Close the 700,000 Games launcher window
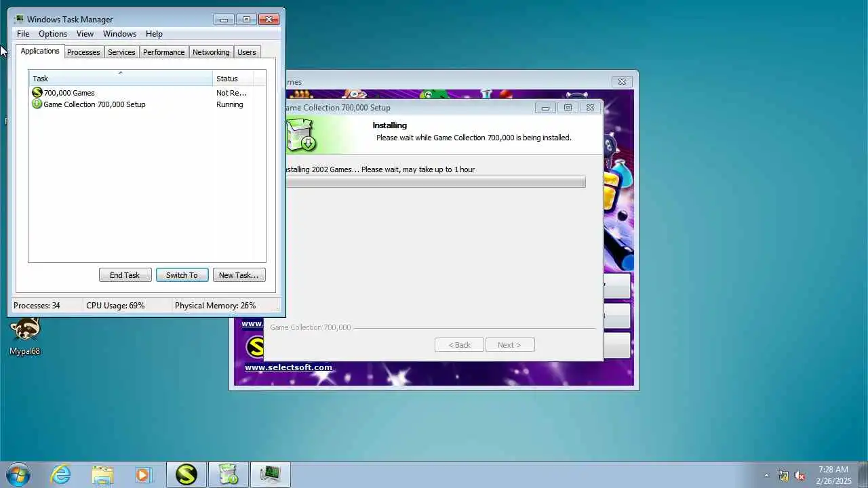The height and width of the screenshot is (488, 868). coord(622,81)
